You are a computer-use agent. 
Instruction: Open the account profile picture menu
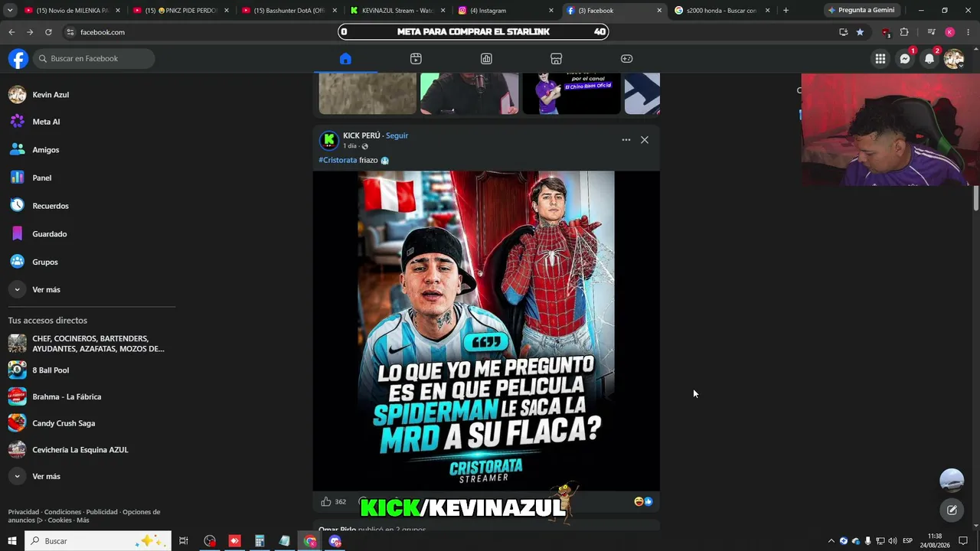(953, 59)
